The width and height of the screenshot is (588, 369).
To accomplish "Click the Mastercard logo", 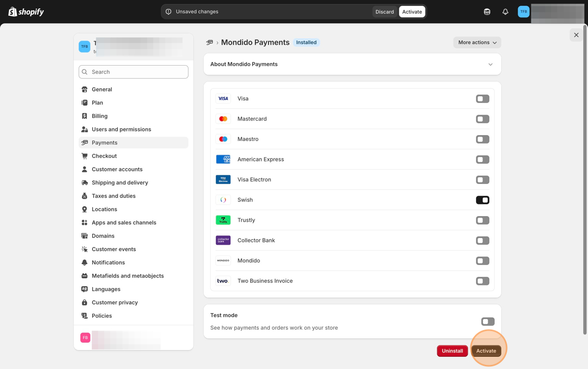I will pyautogui.click(x=223, y=119).
